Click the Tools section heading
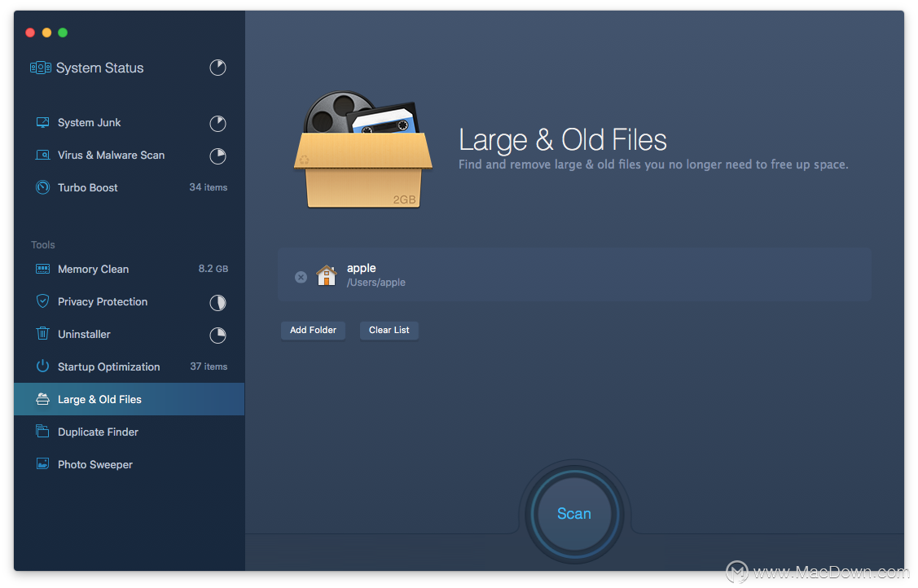918x588 pixels. [x=42, y=244]
